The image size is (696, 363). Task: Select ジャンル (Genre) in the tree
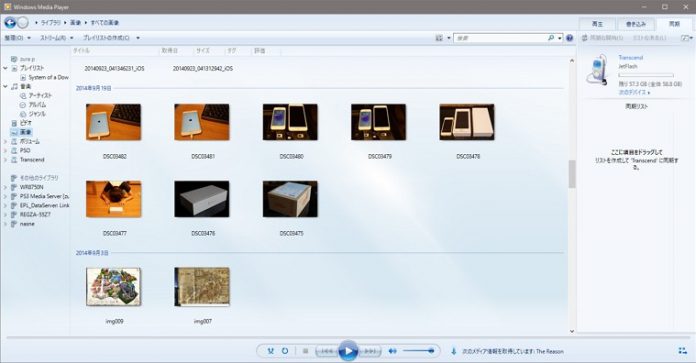[33, 114]
